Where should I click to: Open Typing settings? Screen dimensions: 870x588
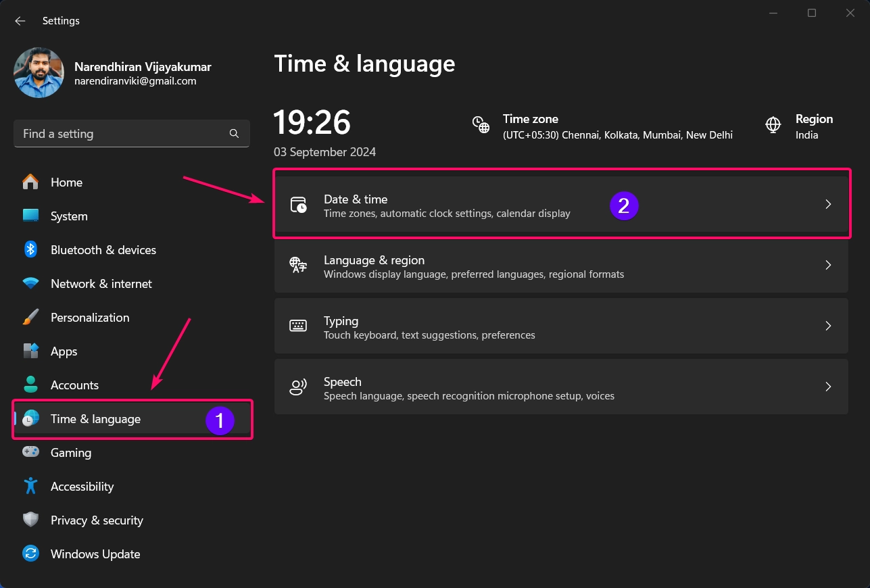pos(561,326)
